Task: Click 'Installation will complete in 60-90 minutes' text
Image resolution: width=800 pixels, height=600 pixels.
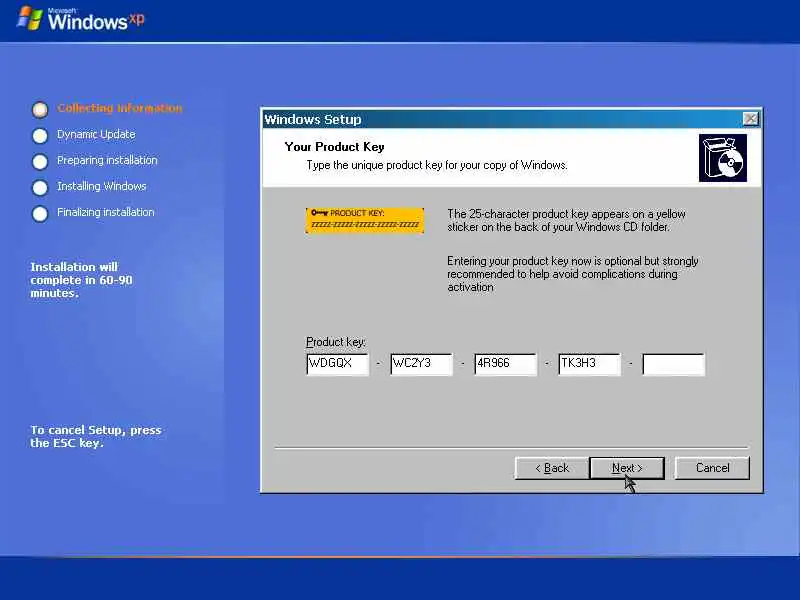Action: click(x=81, y=280)
